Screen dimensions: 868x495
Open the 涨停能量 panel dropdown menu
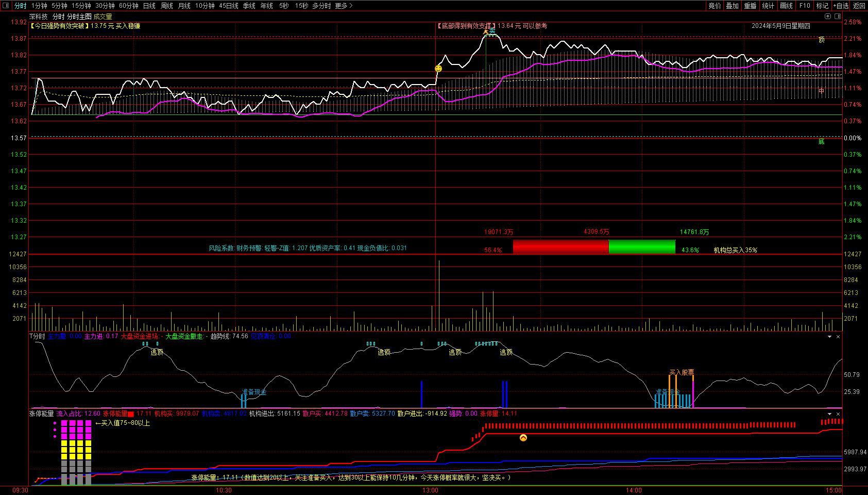point(829,414)
